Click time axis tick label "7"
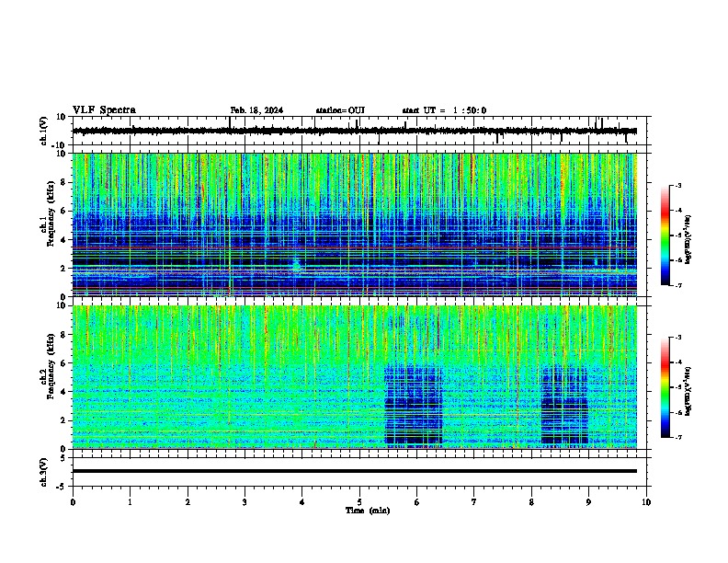 pyautogui.click(x=474, y=502)
